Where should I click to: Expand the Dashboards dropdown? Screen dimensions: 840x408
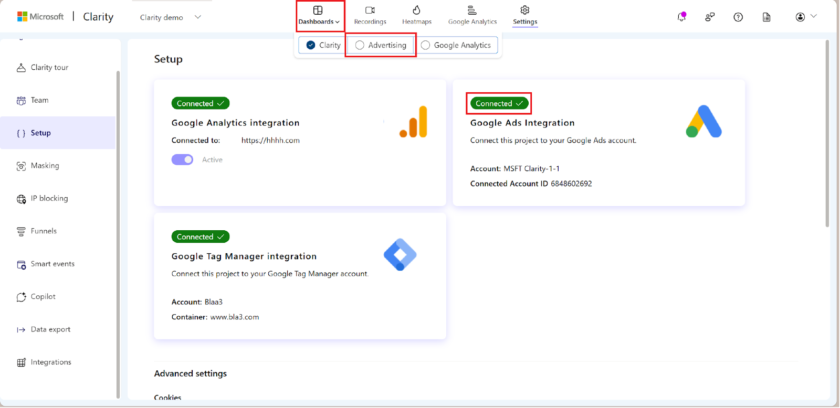tap(319, 15)
